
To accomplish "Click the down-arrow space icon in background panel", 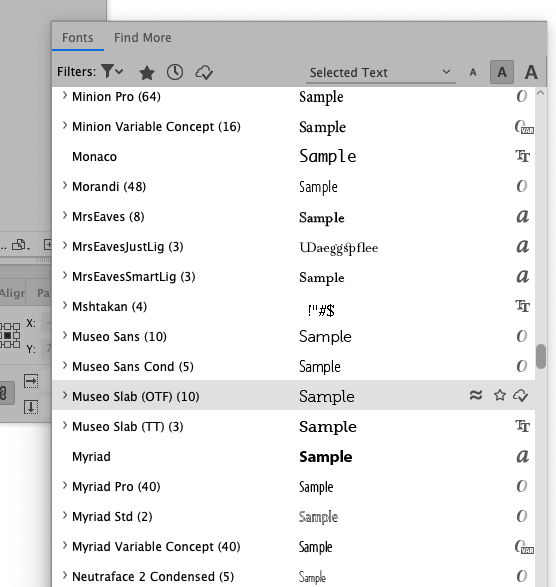I will click(x=31, y=407).
